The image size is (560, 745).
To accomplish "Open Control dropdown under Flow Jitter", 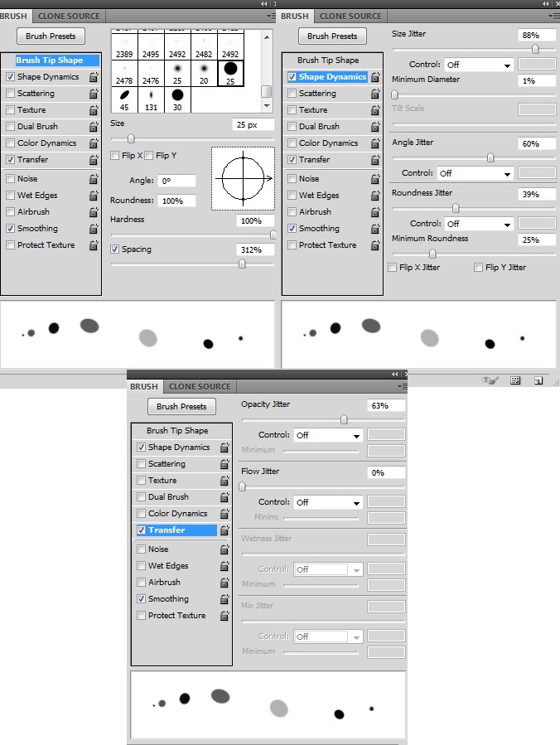I will pos(328,502).
